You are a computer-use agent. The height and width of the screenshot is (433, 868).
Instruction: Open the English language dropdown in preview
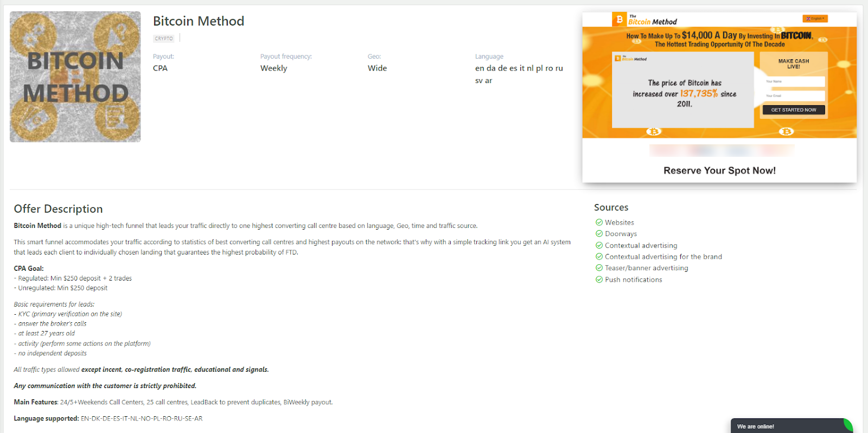(x=815, y=18)
